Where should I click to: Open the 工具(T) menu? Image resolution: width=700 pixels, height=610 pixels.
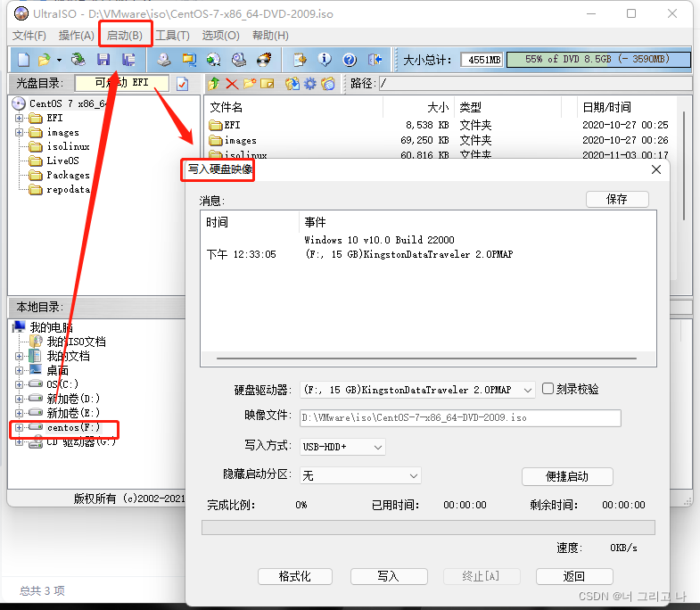(x=172, y=36)
